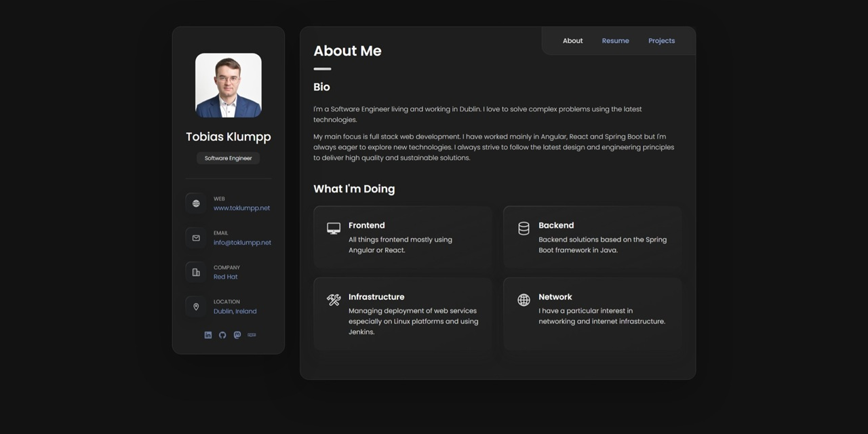Switch to the Resume tab
The height and width of the screenshot is (434, 868).
tap(615, 41)
